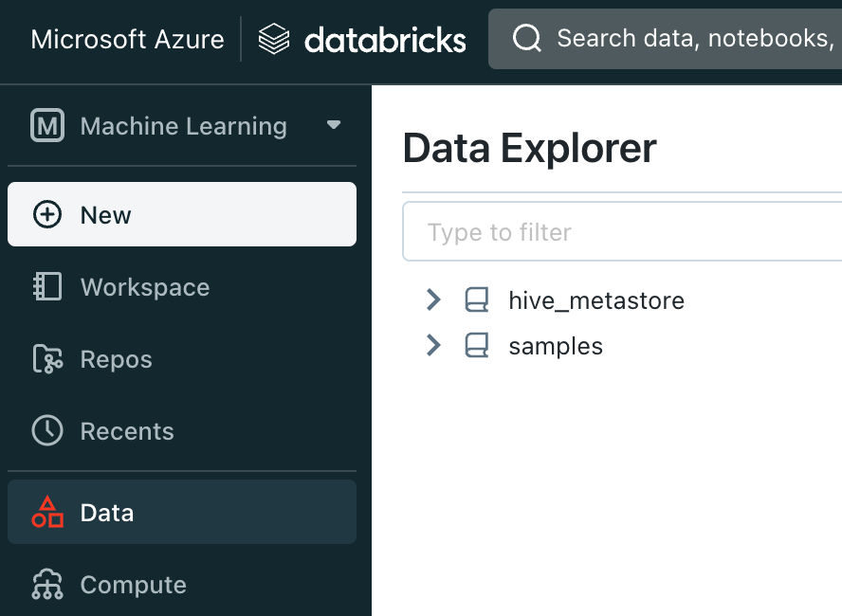Select the Workspace notebook icon

[46, 287]
